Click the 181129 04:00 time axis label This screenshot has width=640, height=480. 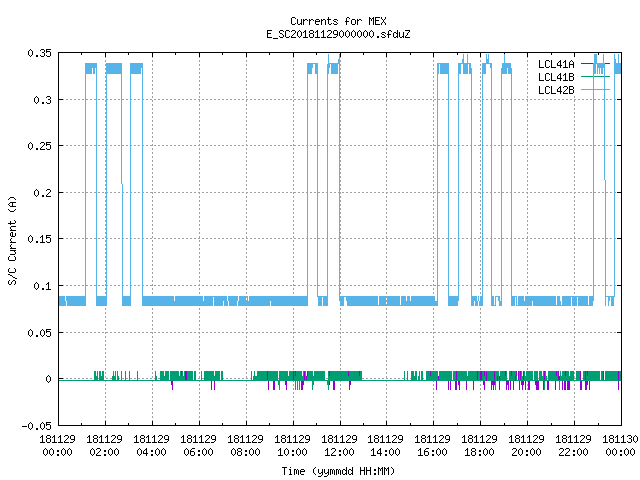tap(151, 446)
